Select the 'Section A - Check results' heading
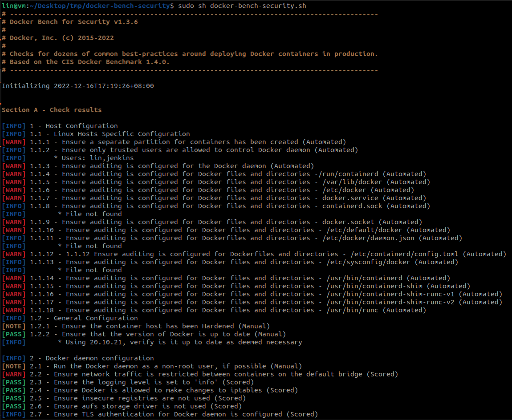 [x=52, y=110]
